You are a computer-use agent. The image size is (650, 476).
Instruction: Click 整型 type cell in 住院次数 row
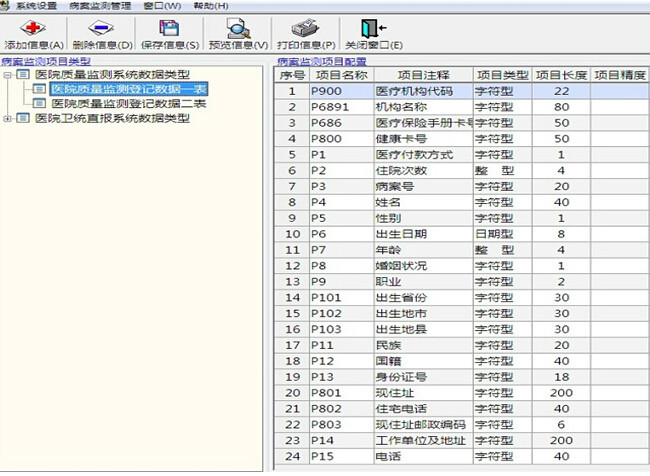coord(502,170)
